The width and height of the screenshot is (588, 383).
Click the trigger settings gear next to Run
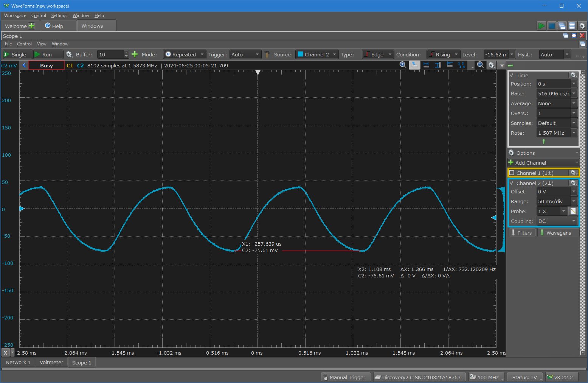pyautogui.click(x=69, y=54)
